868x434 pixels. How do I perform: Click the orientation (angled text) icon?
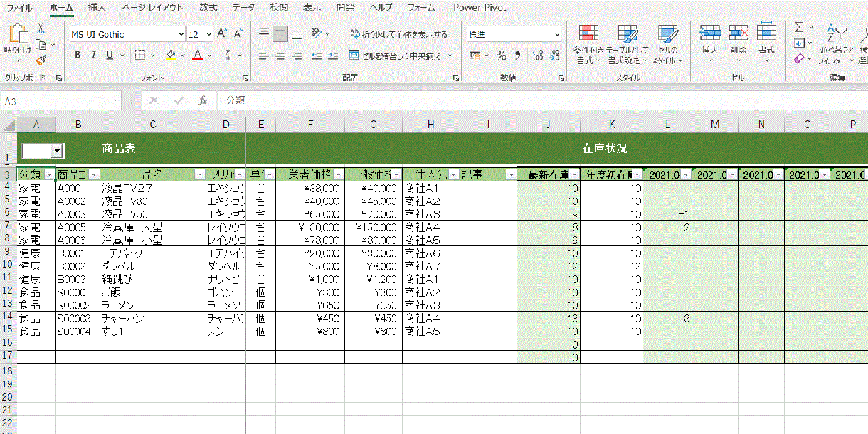tap(317, 33)
